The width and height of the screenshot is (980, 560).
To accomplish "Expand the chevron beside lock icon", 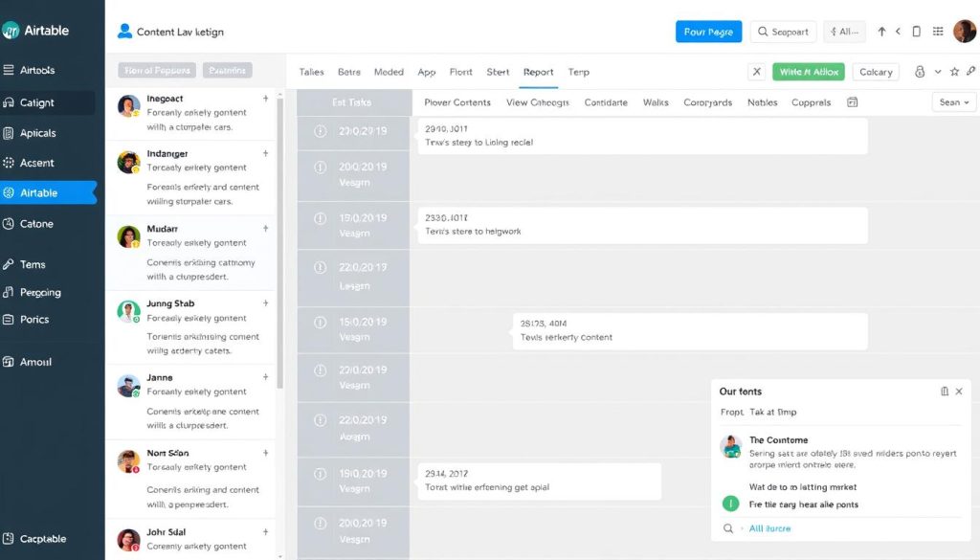I will tap(938, 72).
